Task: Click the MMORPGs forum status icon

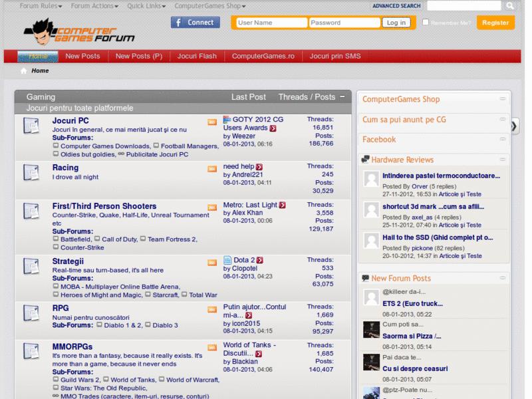Action: click(x=31, y=351)
